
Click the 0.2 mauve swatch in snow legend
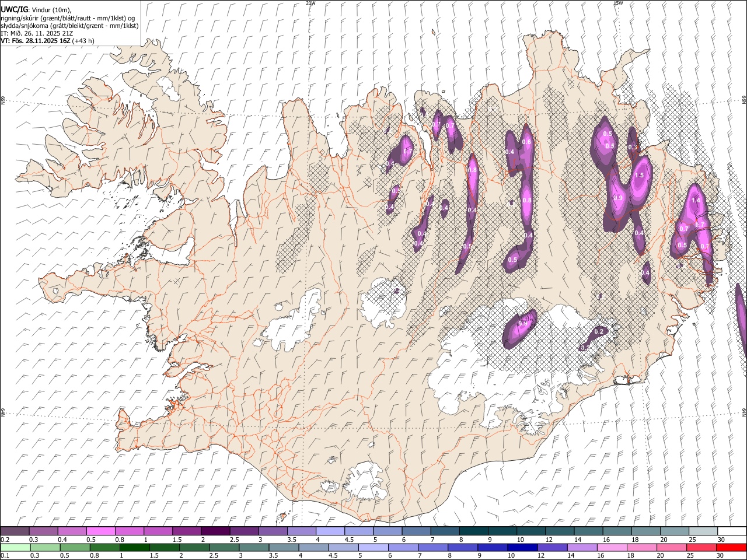click(x=15, y=531)
